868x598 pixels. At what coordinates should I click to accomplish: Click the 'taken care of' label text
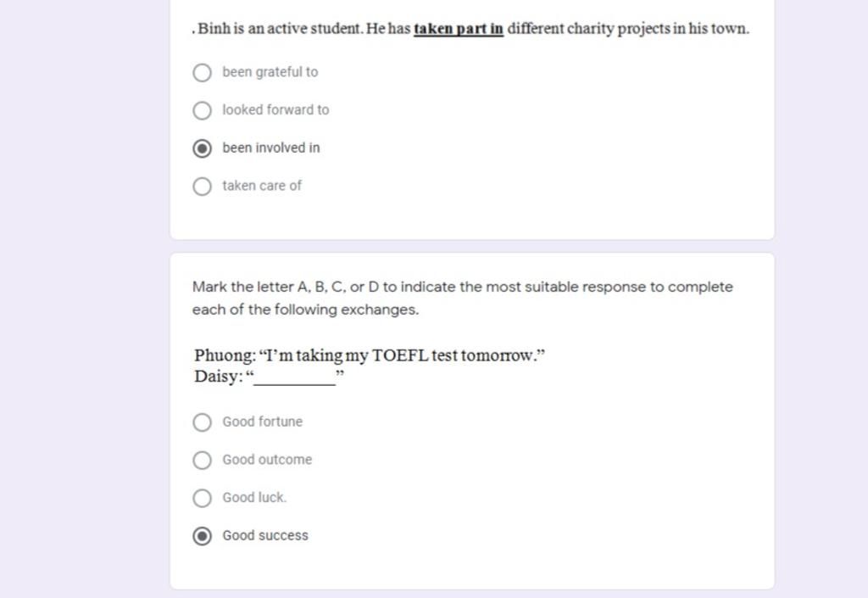pyautogui.click(x=262, y=186)
